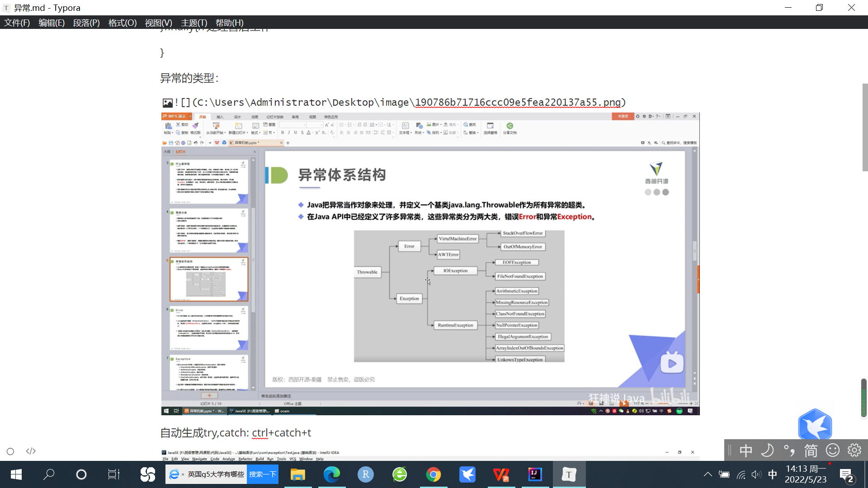
Task: Click the floating blue bird icon
Action: 815,425
